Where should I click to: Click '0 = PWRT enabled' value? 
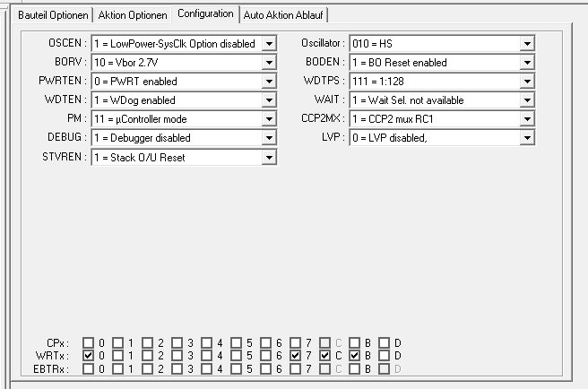(x=135, y=82)
